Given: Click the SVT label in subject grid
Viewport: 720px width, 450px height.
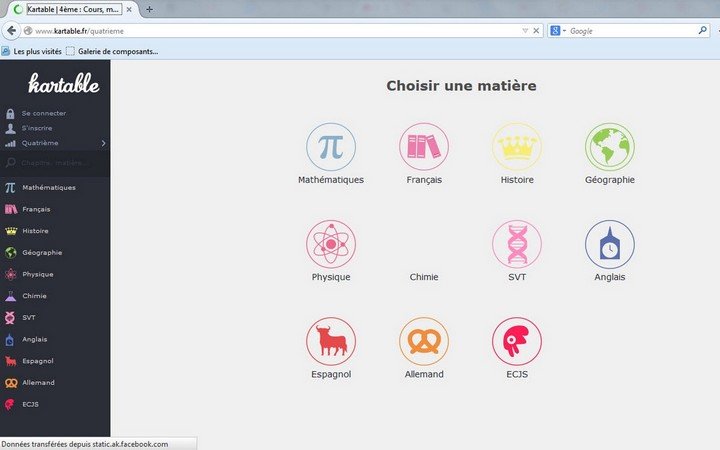Looking at the screenshot, I should tap(517, 277).
